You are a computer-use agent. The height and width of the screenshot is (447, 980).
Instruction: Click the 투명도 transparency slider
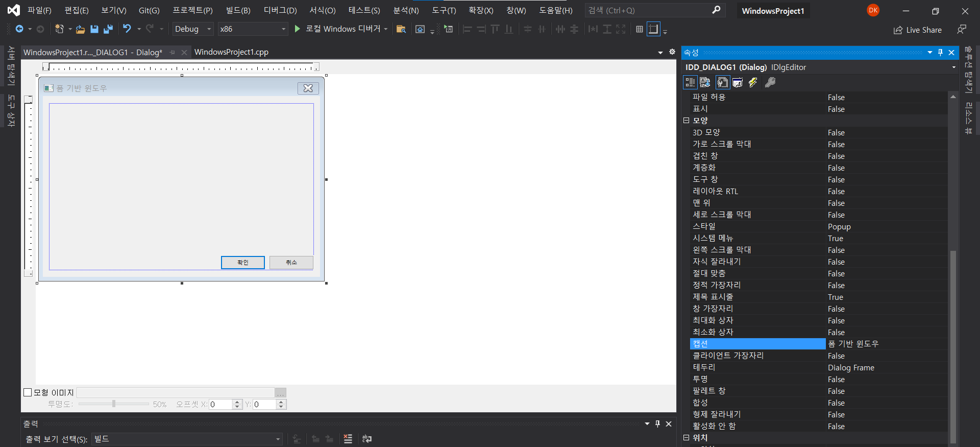pyautogui.click(x=114, y=404)
